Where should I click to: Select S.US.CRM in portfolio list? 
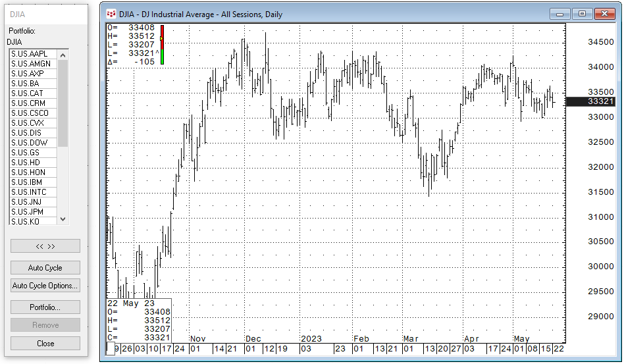point(34,103)
